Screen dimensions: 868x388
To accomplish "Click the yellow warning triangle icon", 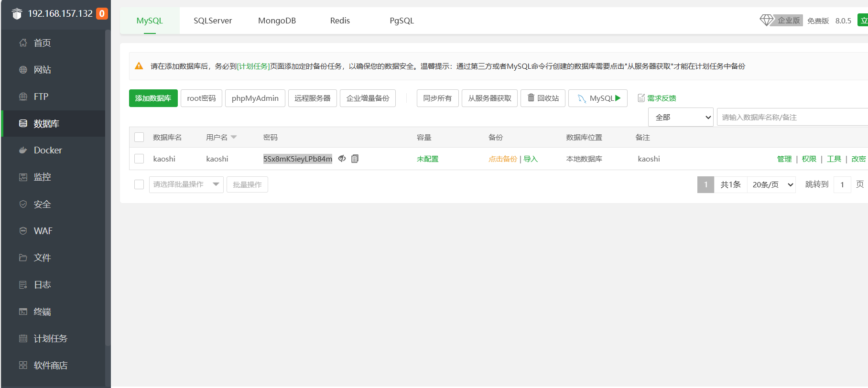I will [x=139, y=66].
